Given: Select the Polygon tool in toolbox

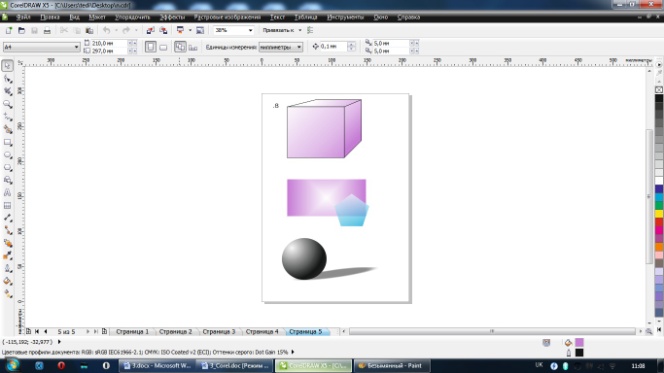Looking at the screenshot, I should [8, 168].
